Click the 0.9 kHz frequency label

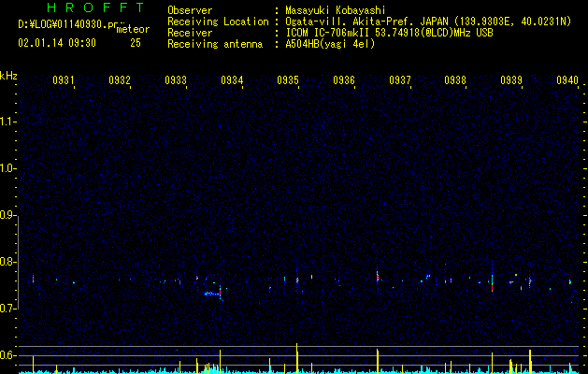pyautogui.click(x=7, y=215)
